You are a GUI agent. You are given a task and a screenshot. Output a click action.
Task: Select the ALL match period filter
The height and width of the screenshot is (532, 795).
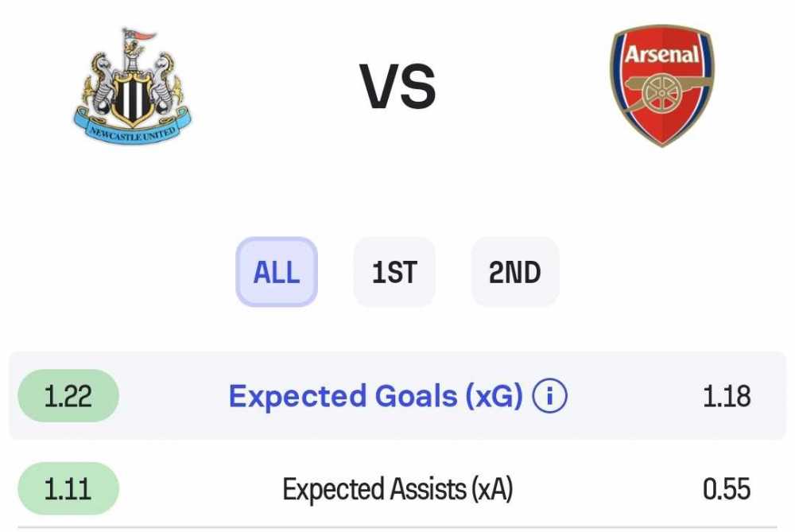[x=277, y=272]
